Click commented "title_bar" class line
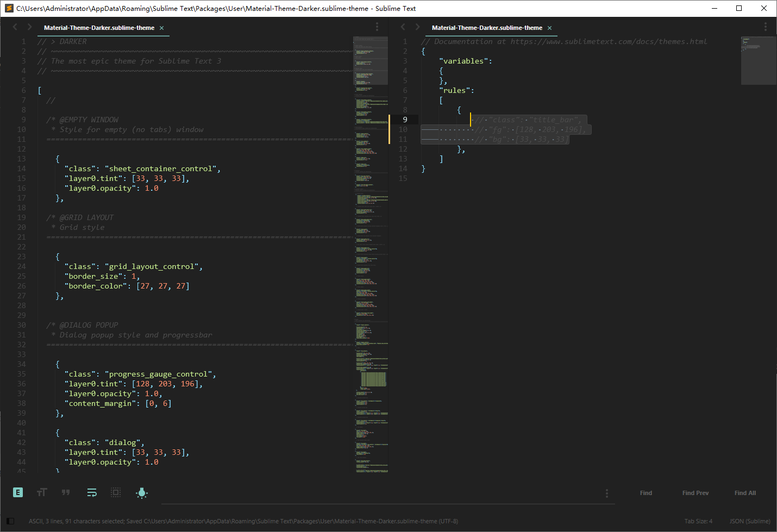777x532 pixels. tap(528, 120)
